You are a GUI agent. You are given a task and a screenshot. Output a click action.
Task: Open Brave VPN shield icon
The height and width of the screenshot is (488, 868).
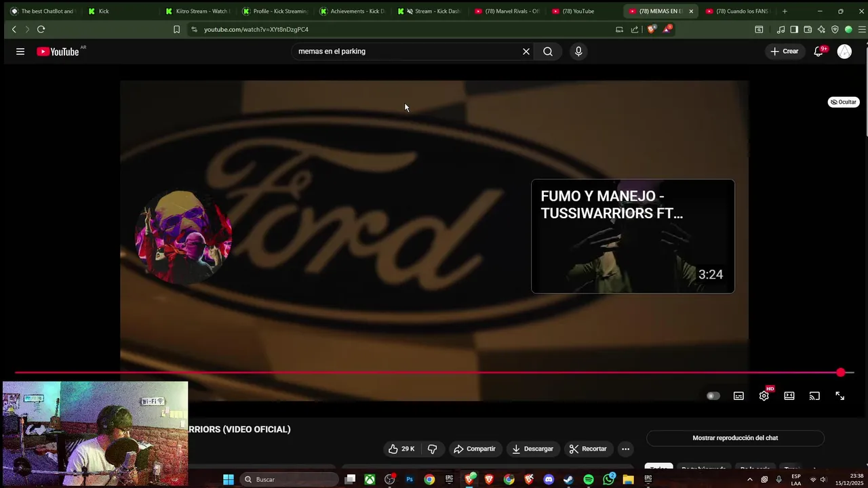[x=835, y=29]
